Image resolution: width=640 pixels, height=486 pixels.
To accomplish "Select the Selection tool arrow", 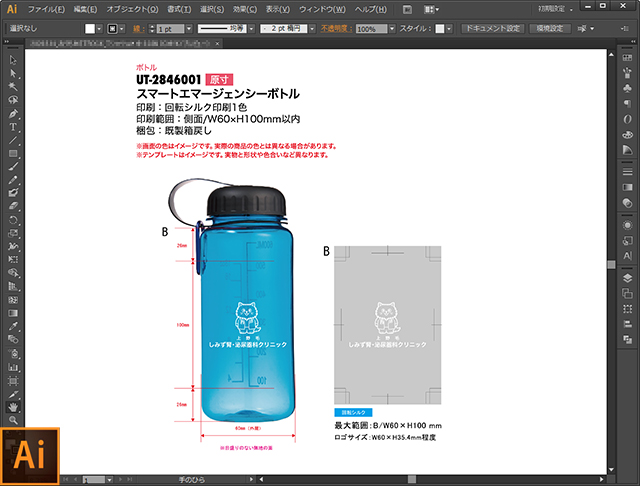I will [x=13, y=60].
